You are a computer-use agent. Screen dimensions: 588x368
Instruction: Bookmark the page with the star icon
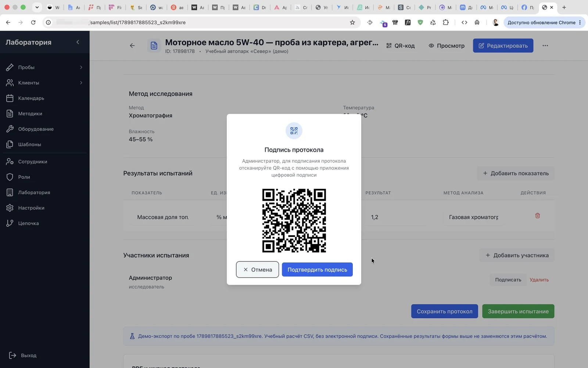click(352, 22)
